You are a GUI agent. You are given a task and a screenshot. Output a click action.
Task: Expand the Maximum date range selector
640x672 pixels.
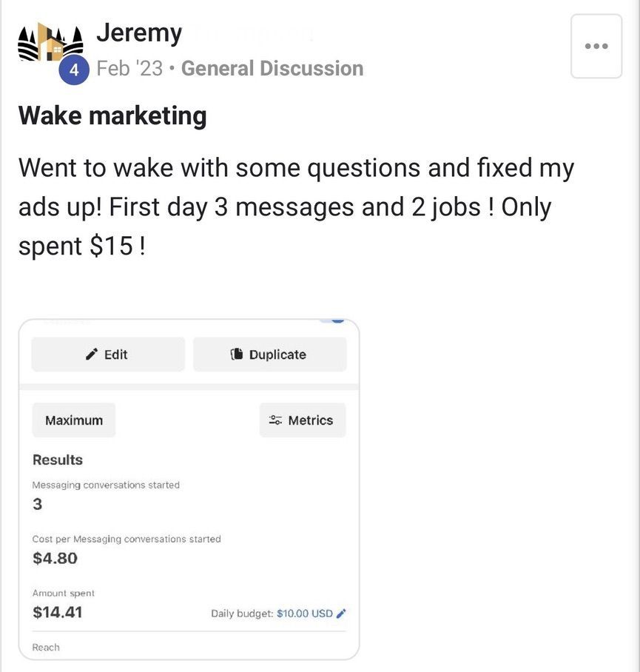(x=74, y=420)
